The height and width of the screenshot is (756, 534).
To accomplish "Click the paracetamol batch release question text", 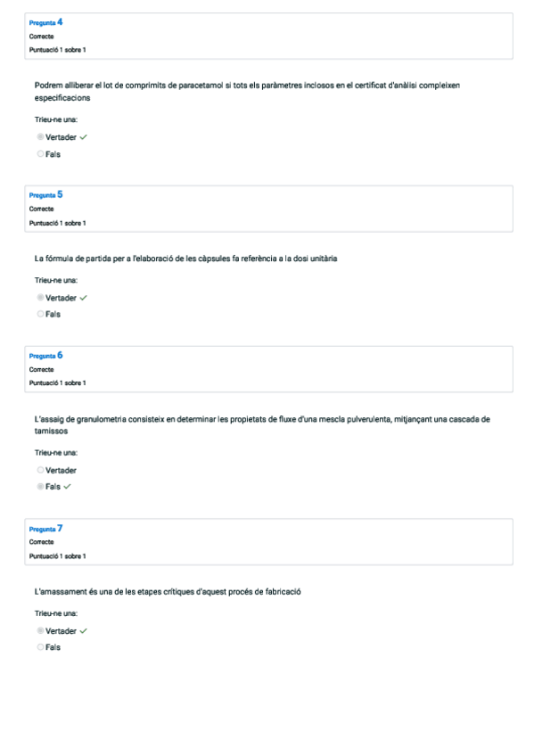I will [247, 92].
